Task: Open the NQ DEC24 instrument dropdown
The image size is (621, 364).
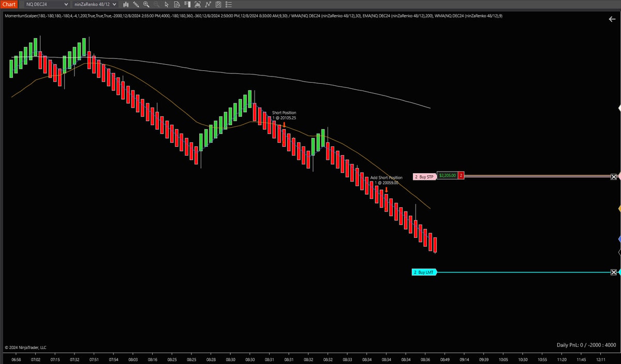Action: (47, 4)
